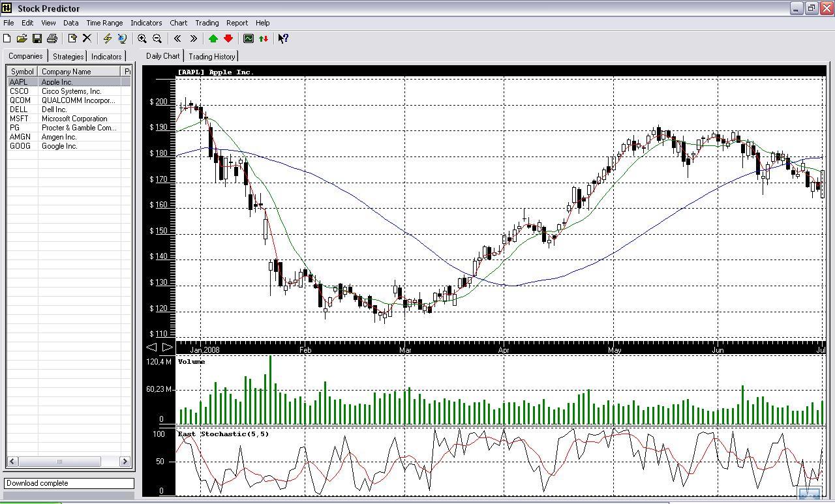
Task: Select GOOG Google Inc. in company list
Action: pos(59,146)
